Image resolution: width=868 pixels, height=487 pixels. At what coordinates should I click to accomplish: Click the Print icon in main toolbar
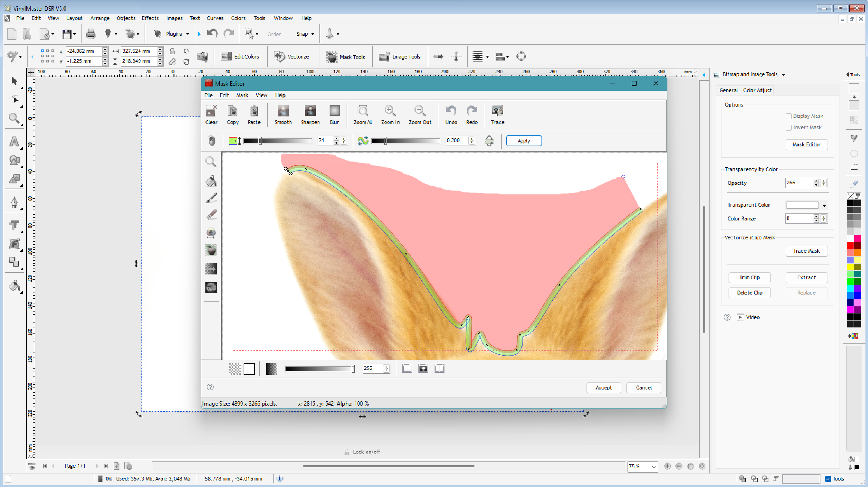pyautogui.click(x=91, y=34)
